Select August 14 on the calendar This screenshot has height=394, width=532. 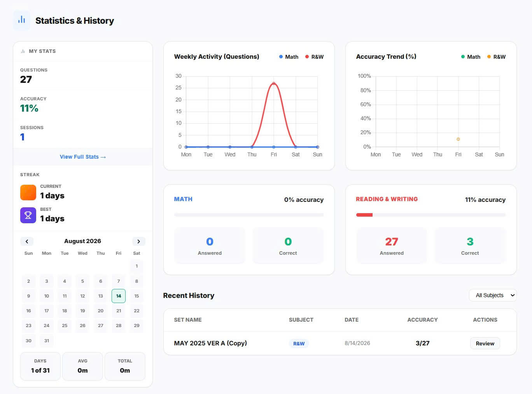pyautogui.click(x=119, y=296)
